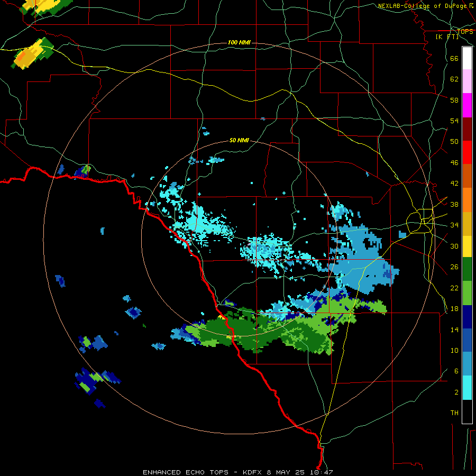
Task: Click the bright red 50 kft legend color
Action: tap(467, 152)
